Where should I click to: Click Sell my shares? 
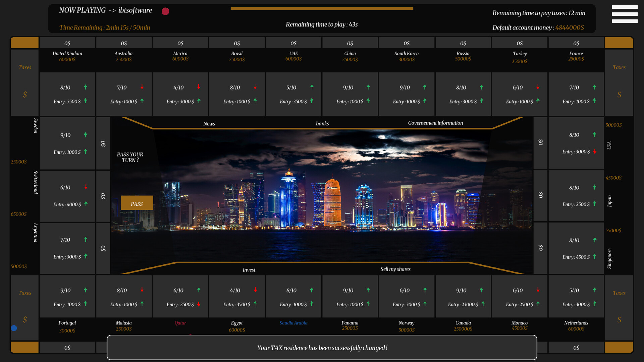click(x=395, y=269)
